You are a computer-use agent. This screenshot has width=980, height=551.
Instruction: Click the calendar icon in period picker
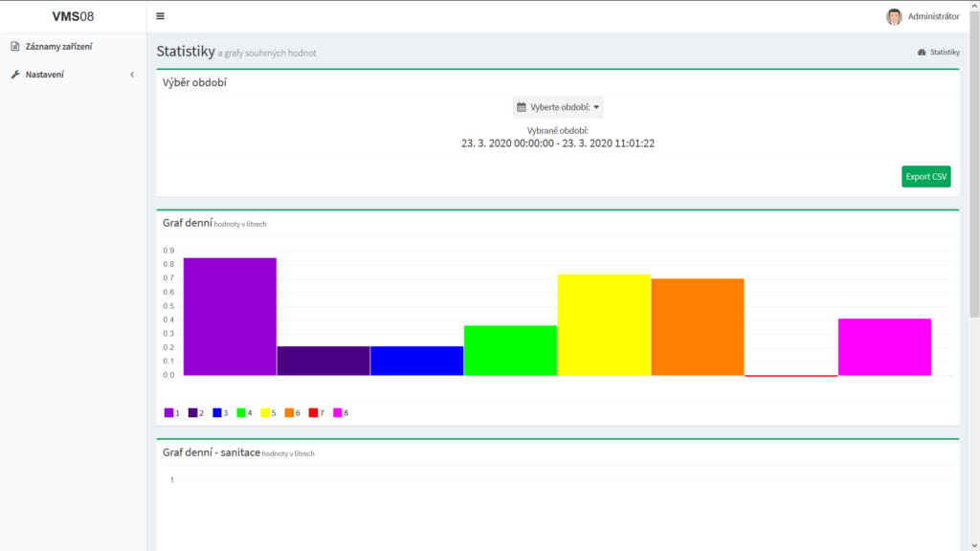[522, 107]
